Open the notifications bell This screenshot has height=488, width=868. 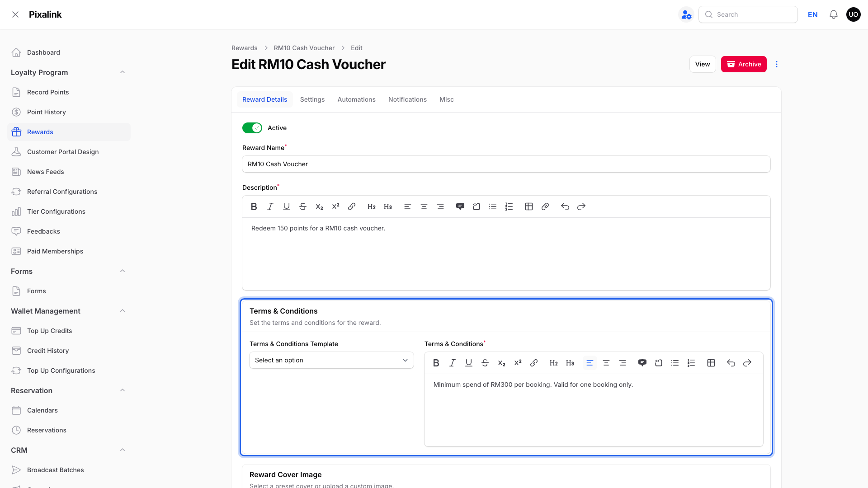pyautogui.click(x=834, y=14)
